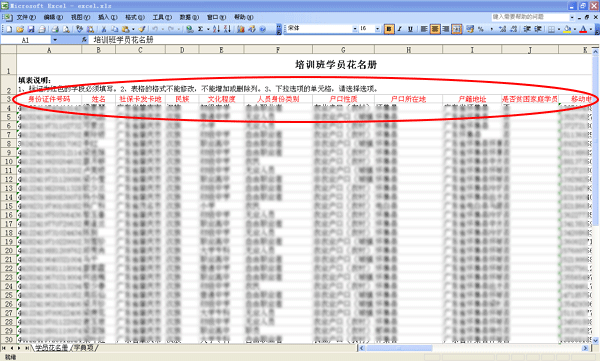Screen dimensions: 600x361
Task: Open the 格式 (Format) menu
Action: pyautogui.click(x=135, y=17)
